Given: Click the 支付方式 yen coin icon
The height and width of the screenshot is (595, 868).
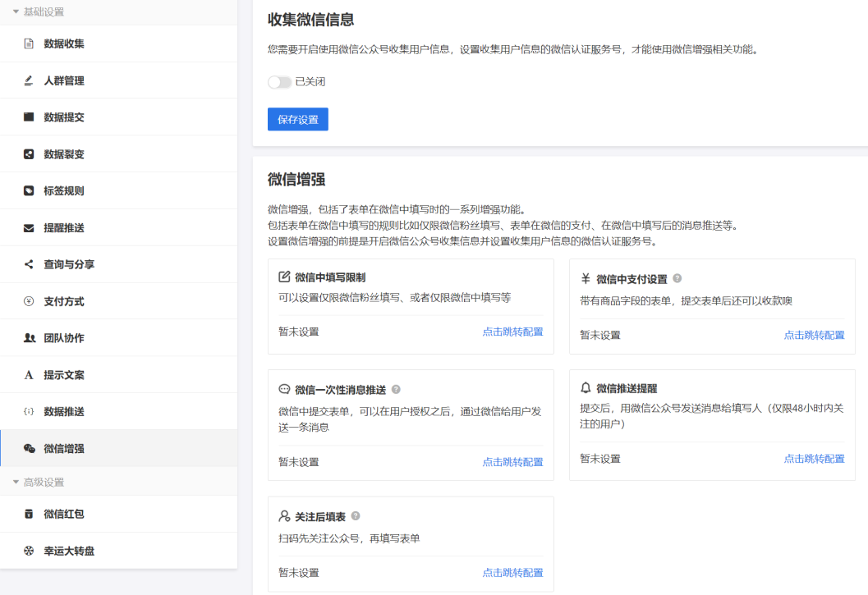Looking at the screenshot, I should 29,301.
